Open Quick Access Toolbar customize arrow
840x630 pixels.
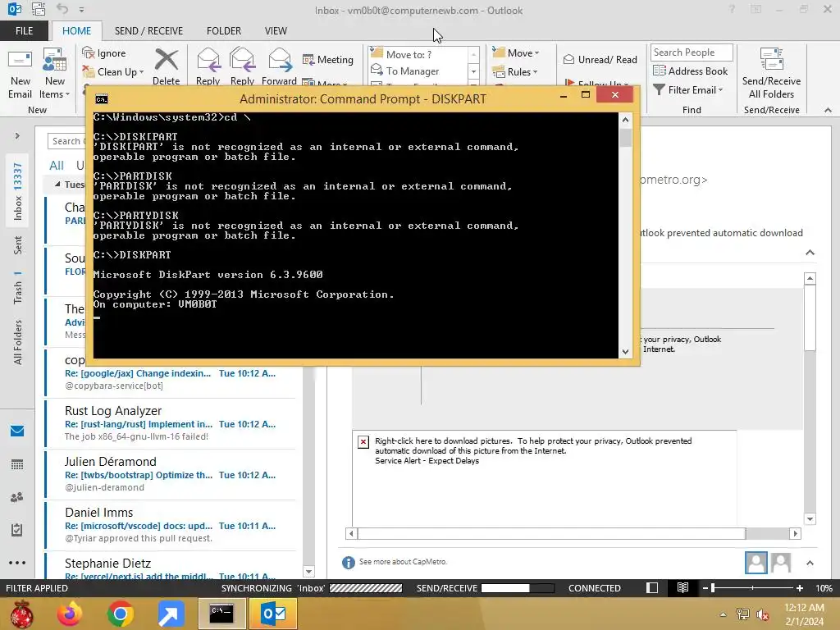81,10
